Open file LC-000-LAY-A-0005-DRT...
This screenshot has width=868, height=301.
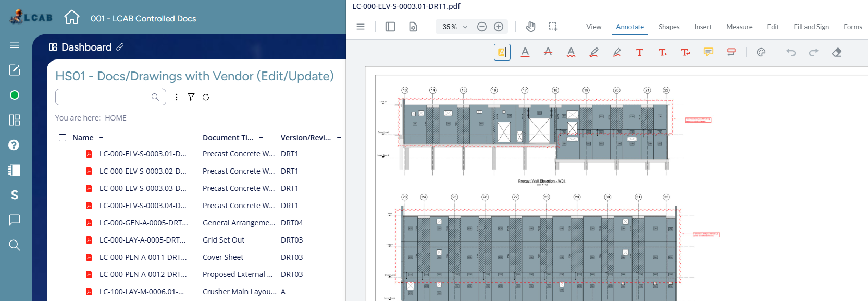point(142,240)
